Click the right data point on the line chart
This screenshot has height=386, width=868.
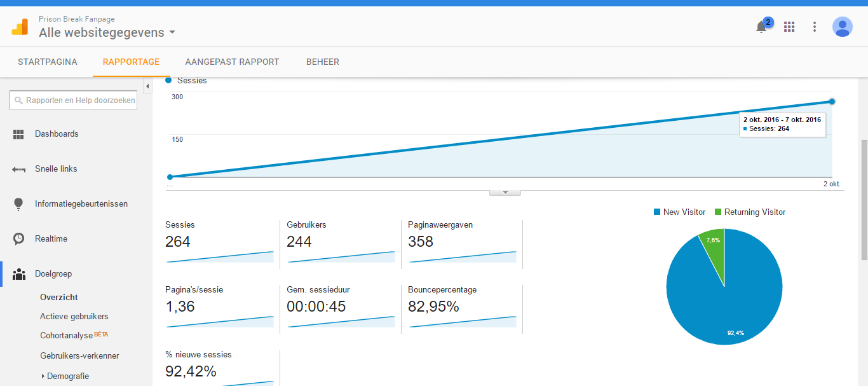[832, 102]
